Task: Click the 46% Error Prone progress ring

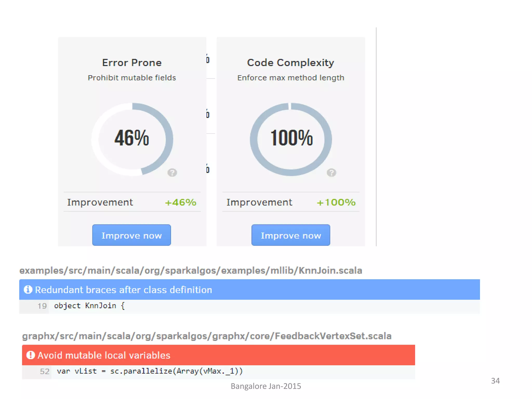Action: pyautogui.click(x=132, y=139)
